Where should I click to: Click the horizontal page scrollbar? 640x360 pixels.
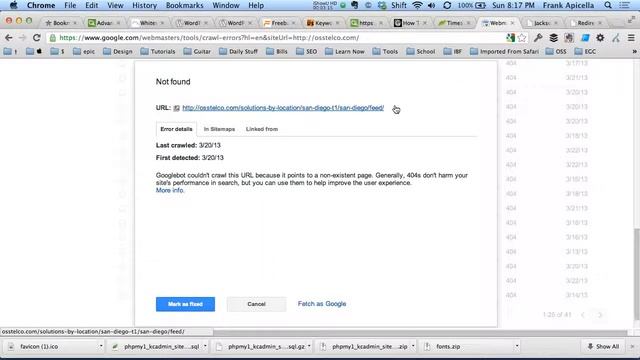click(420, 332)
